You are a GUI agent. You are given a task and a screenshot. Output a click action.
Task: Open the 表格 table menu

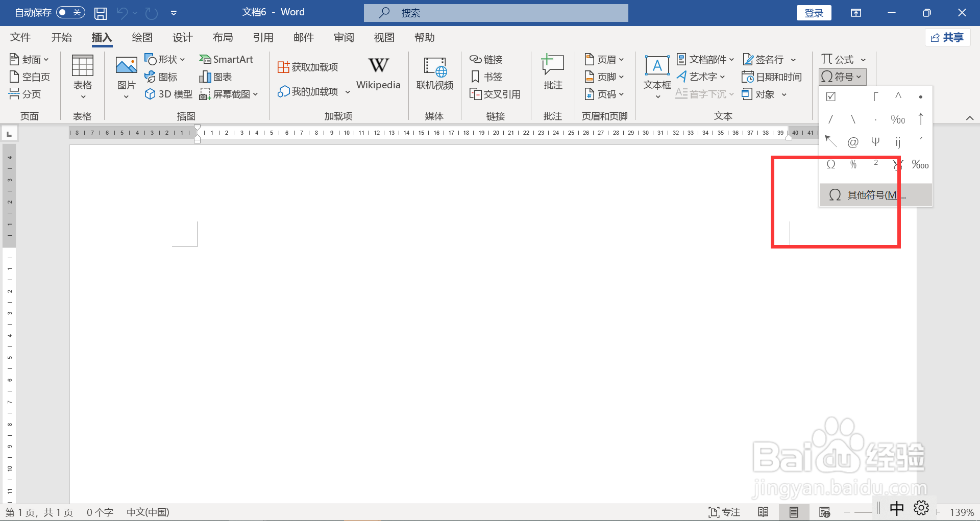pyautogui.click(x=82, y=77)
